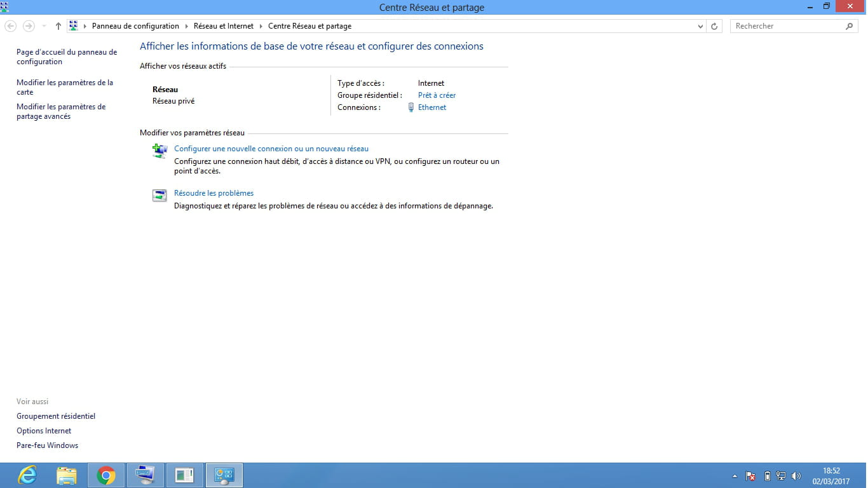
Task: Open Action Center flag tray icon
Action: (750, 476)
